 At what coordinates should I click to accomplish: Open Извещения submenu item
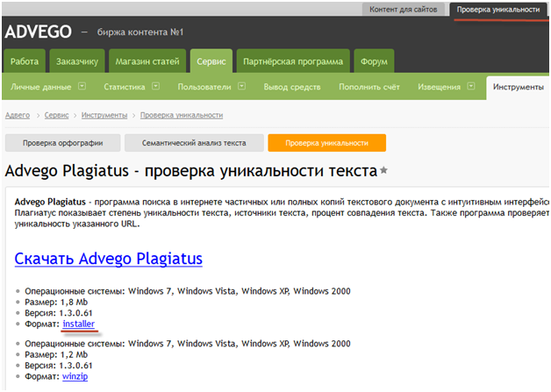(x=440, y=87)
